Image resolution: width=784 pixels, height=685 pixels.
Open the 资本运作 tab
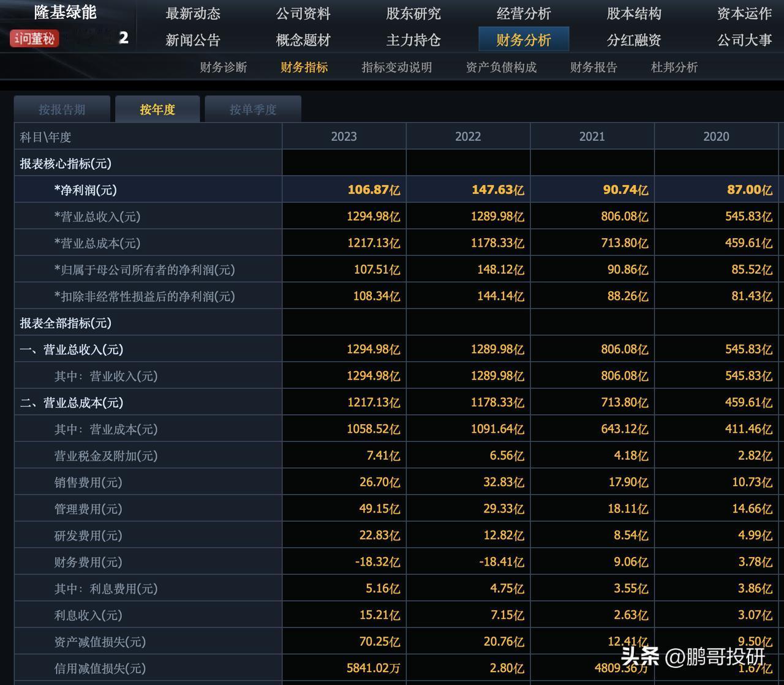[744, 13]
